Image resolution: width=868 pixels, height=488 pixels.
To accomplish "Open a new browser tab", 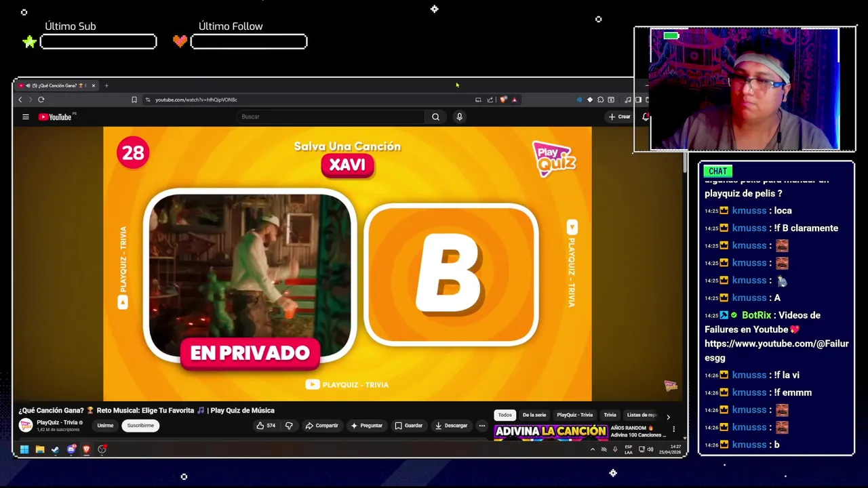I will pyautogui.click(x=106, y=85).
